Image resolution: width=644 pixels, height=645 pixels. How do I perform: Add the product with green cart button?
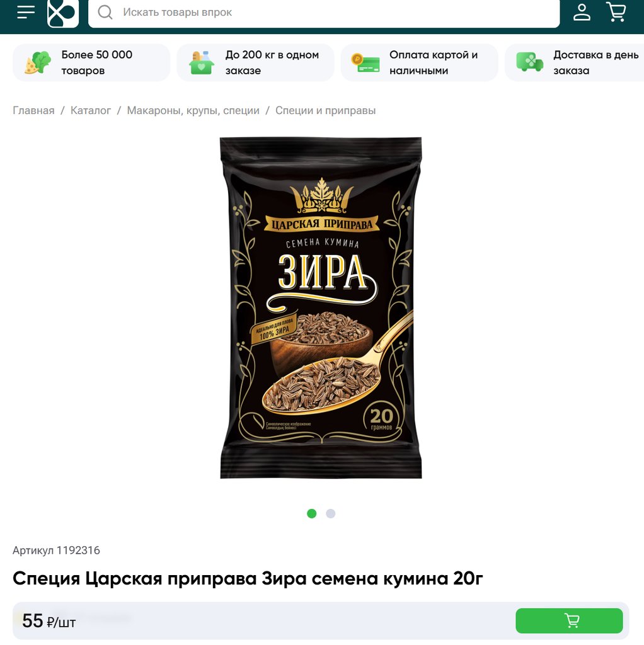click(x=569, y=620)
